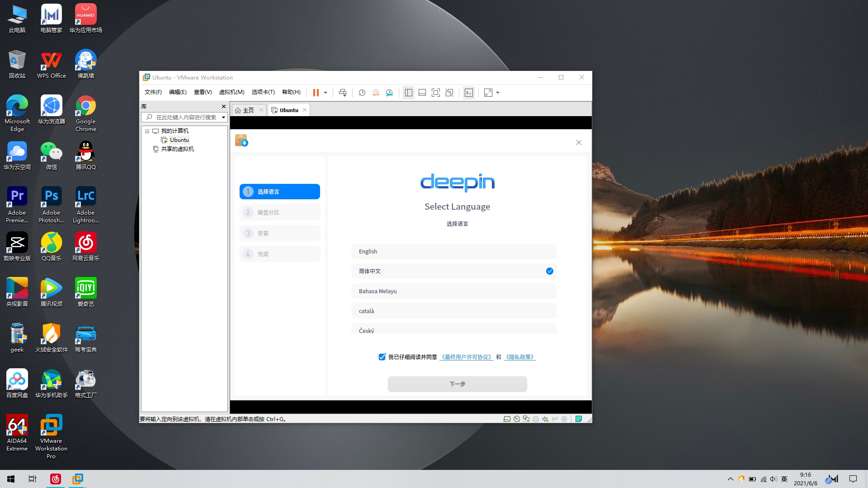Click the revert to snapshot icon
This screenshot has width=868, height=488.
pos(376,93)
